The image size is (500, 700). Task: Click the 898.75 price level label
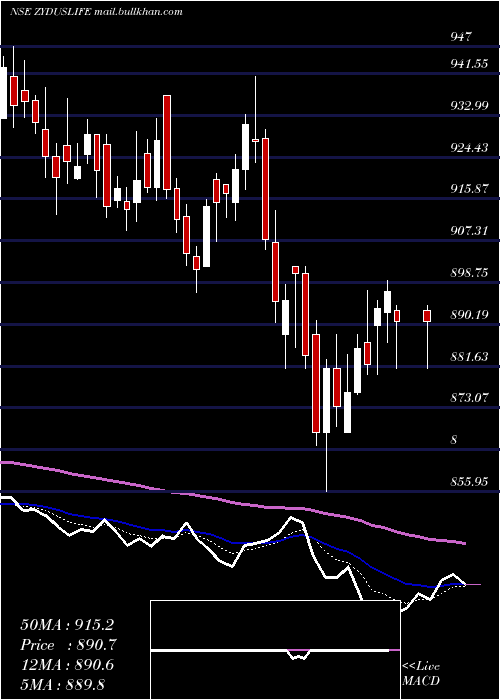469,273
